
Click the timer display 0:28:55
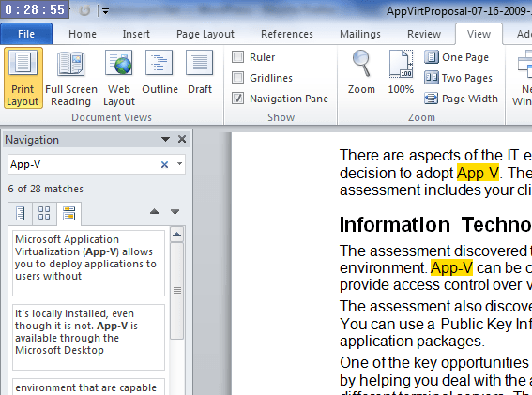click(x=35, y=9)
